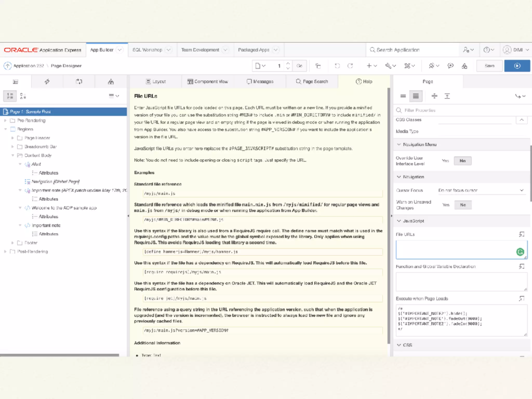
Task: Open the Team Development tab
Action: (x=200, y=50)
